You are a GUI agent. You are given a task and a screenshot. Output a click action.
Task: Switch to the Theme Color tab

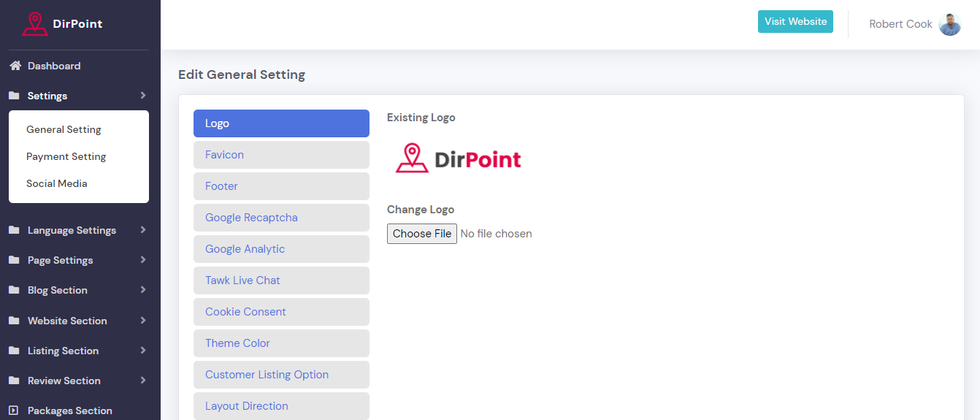[x=281, y=343]
